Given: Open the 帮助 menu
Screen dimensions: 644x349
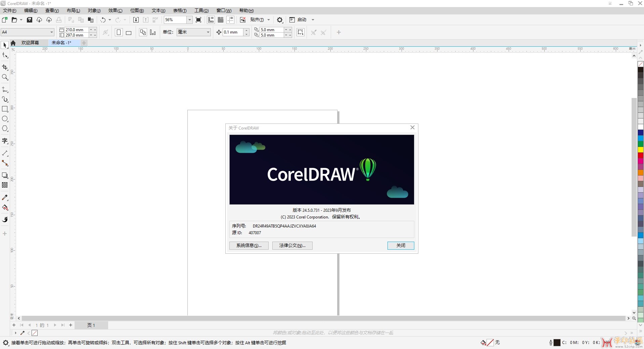Looking at the screenshot, I should tap(246, 10).
